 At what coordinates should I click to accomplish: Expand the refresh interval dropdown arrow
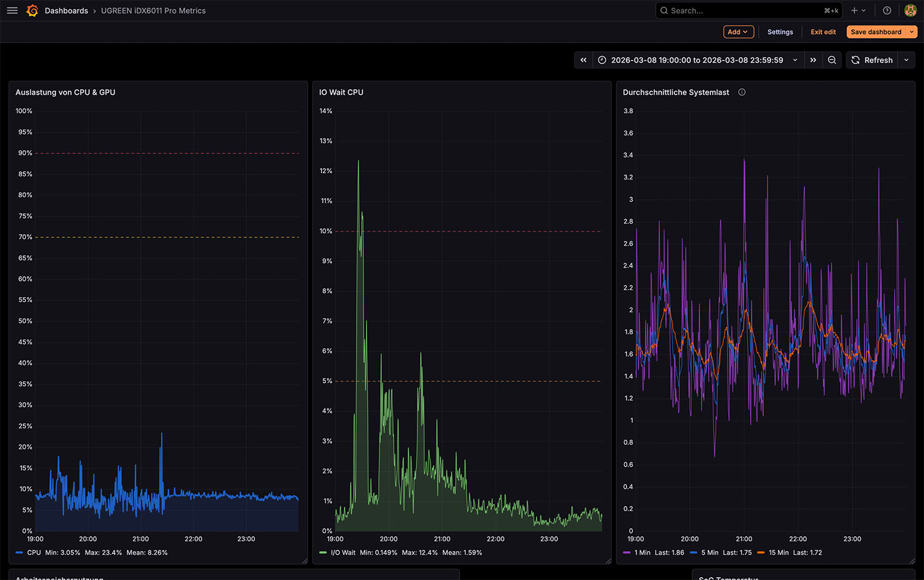click(906, 60)
